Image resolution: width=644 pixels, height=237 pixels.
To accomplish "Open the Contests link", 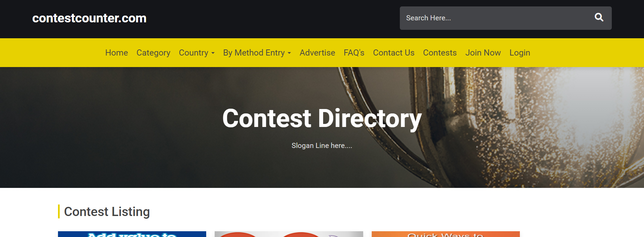I will pyautogui.click(x=440, y=53).
